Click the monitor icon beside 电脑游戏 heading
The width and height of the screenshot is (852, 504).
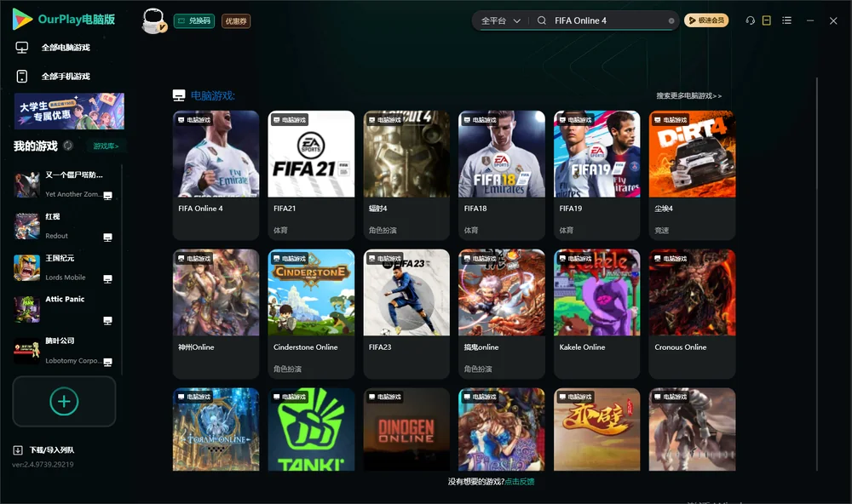pos(179,95)
